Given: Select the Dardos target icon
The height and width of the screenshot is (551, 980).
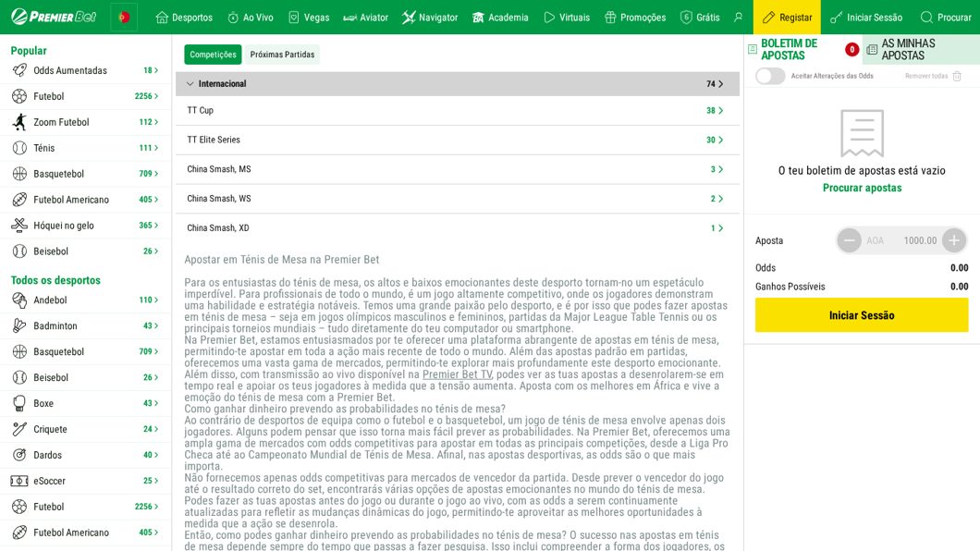Looking at the screenshot, I should [x=19, y=455].
